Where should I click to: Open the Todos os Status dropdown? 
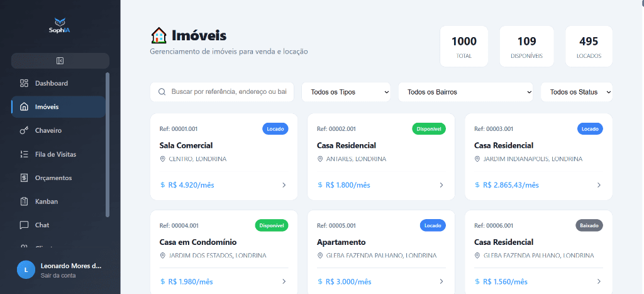click(x=576, y=92)
